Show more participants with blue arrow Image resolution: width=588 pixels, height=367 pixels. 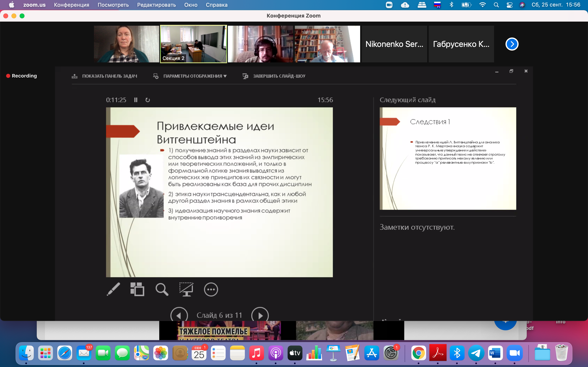pos(512,44)
